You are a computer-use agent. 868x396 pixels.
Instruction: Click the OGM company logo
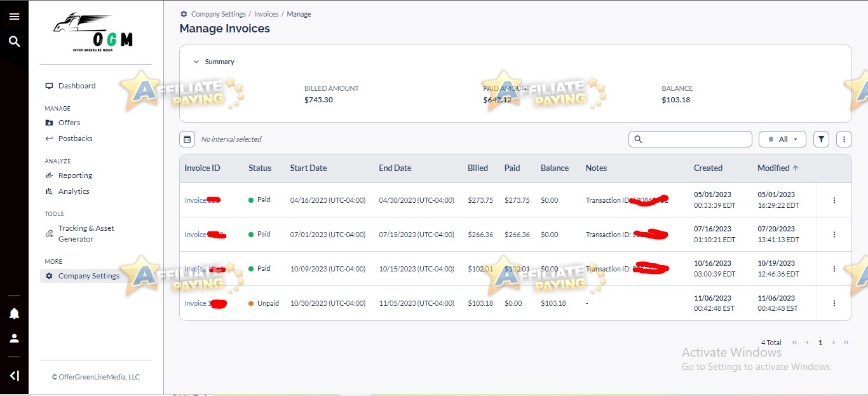[94, 33]
